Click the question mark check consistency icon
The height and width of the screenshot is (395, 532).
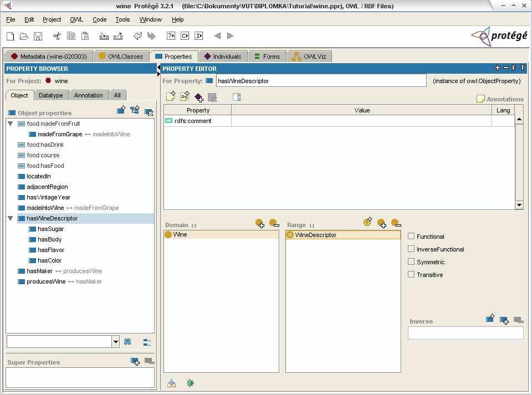point(171,36)
